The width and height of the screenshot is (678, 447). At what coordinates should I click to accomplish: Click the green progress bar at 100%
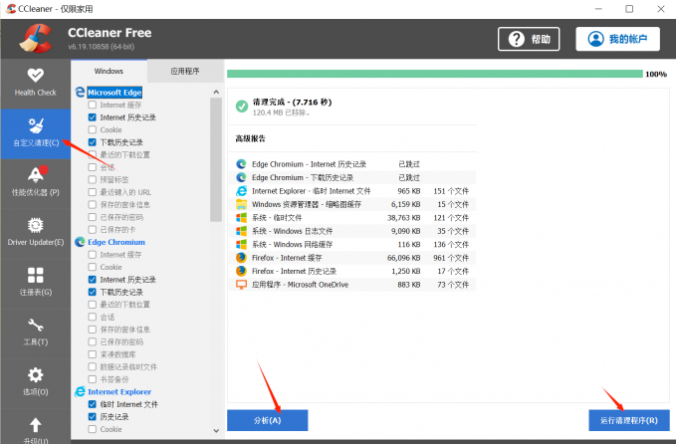point(435,74)
